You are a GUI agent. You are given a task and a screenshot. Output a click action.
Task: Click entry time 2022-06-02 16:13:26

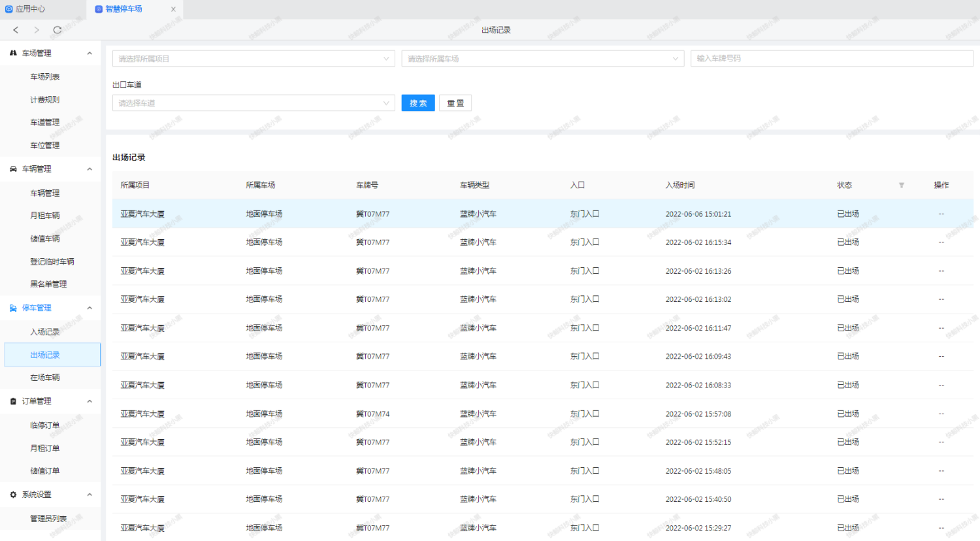[x=698, y=271]
